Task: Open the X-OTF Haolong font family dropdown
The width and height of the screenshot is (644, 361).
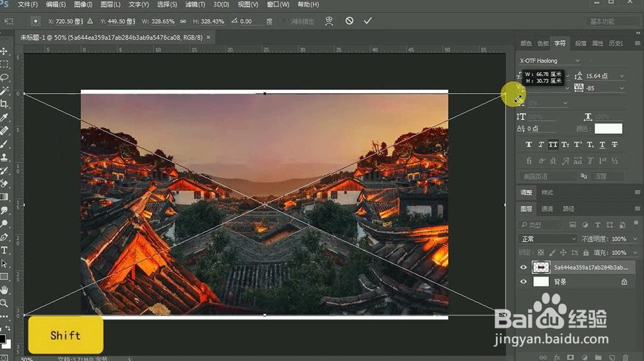Action: [x=577, y=61]
